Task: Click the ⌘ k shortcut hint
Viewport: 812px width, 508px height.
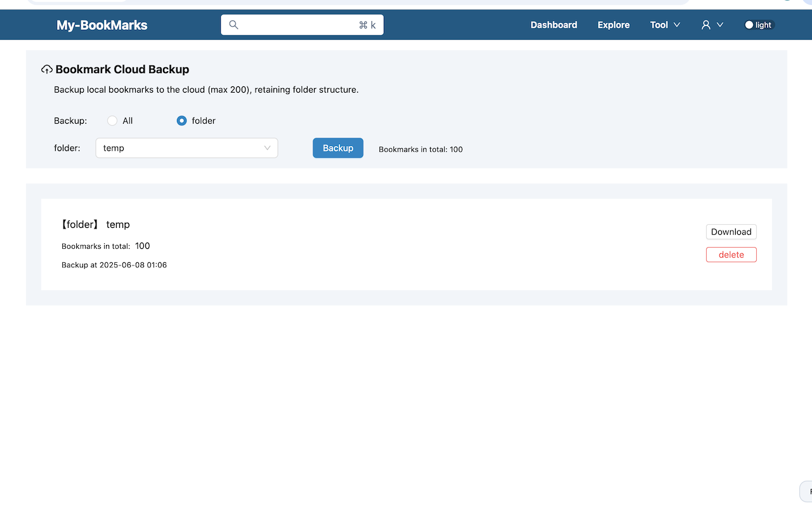Action: (367, 25)
